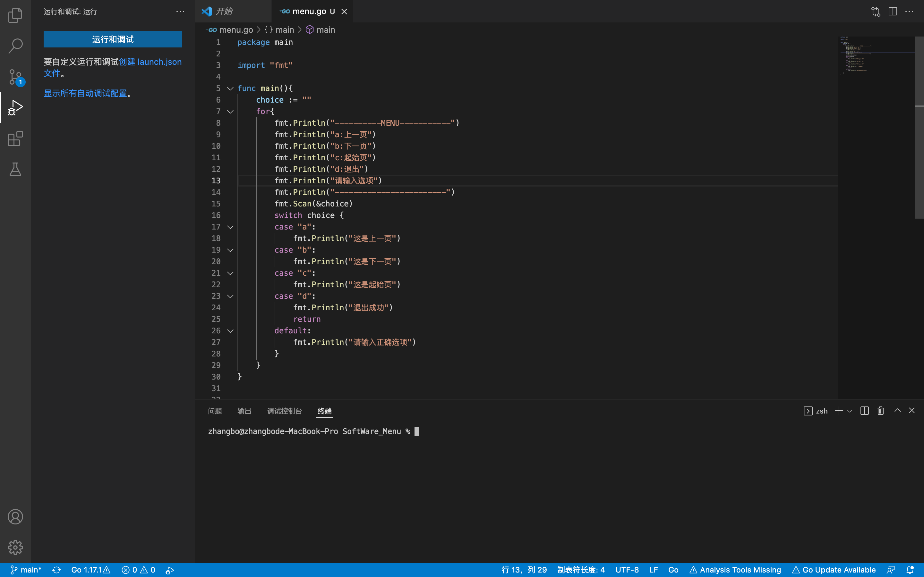The image size is (924, 577).
Task: Open the new terminal launch profile dropdown
Action: [x=850, y=411]
